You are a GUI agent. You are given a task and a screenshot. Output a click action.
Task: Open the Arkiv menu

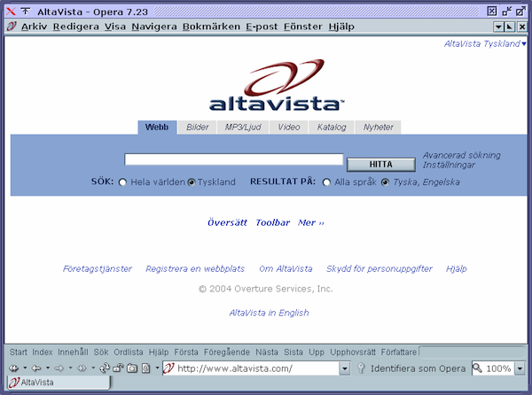[x=35, y=27]
